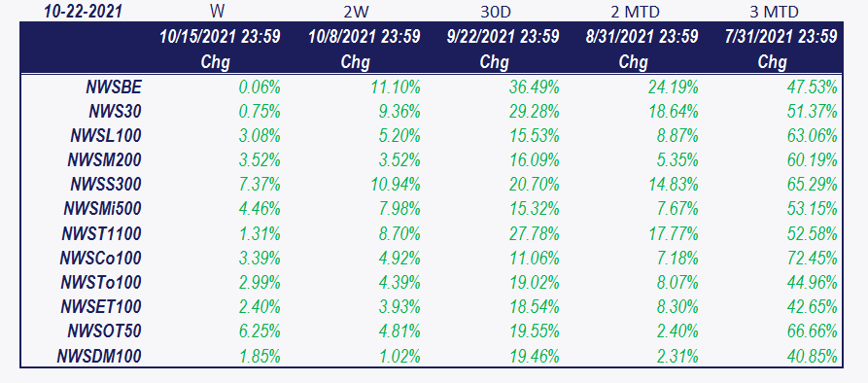Select NWSET100 30D value 18.54%

click(x=534, y=306)
